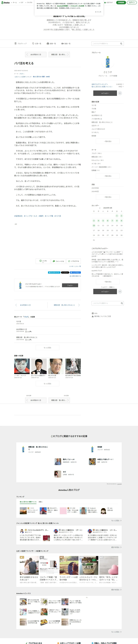Open hashtag #パパ活
Screen dimensions: 138x644
point(58,216)
